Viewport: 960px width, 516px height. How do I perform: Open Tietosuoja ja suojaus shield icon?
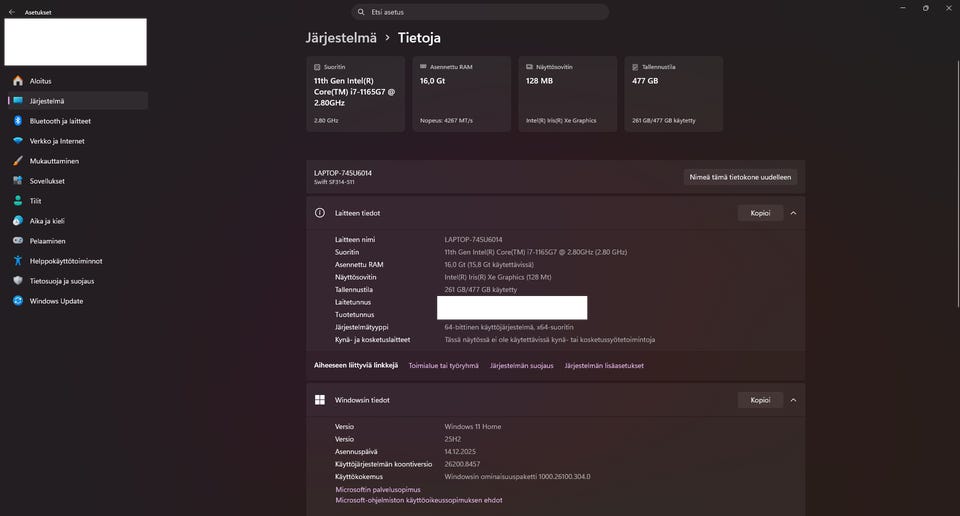click(x=18, y=281)
